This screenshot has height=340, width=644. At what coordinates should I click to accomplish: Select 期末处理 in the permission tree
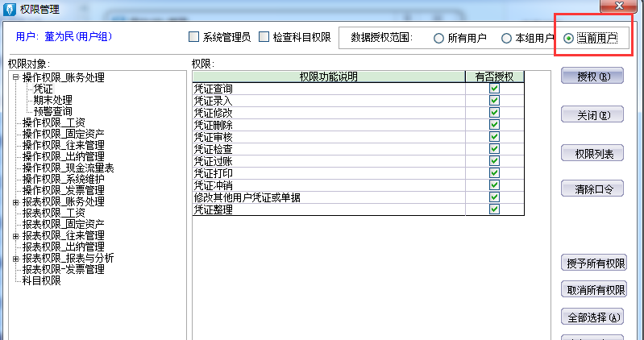click(x=52, y=100)
